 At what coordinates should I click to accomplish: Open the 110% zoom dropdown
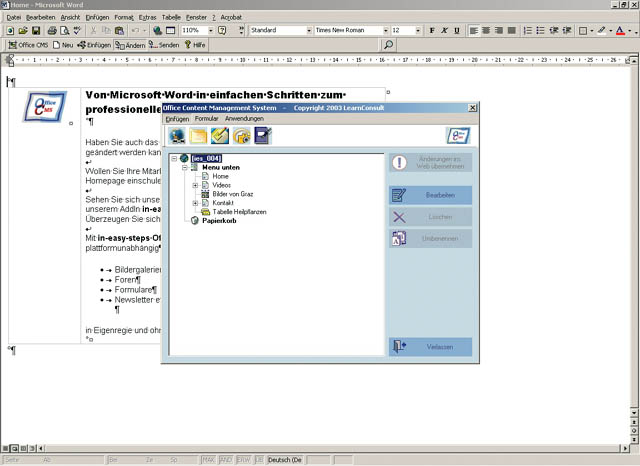[x=211, y=31]
